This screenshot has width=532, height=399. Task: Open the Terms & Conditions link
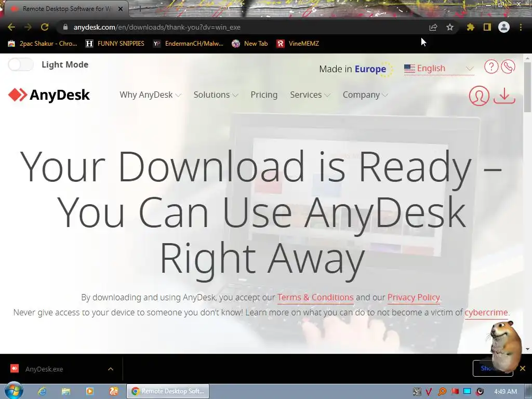point(315,297)
